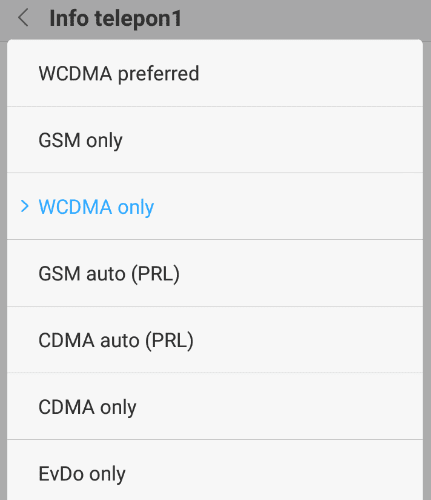Choose CDMA auto (PRL) entry
The height and width of the screenshot is (500, 431).
pyautogui.click(x=215, y=340)
